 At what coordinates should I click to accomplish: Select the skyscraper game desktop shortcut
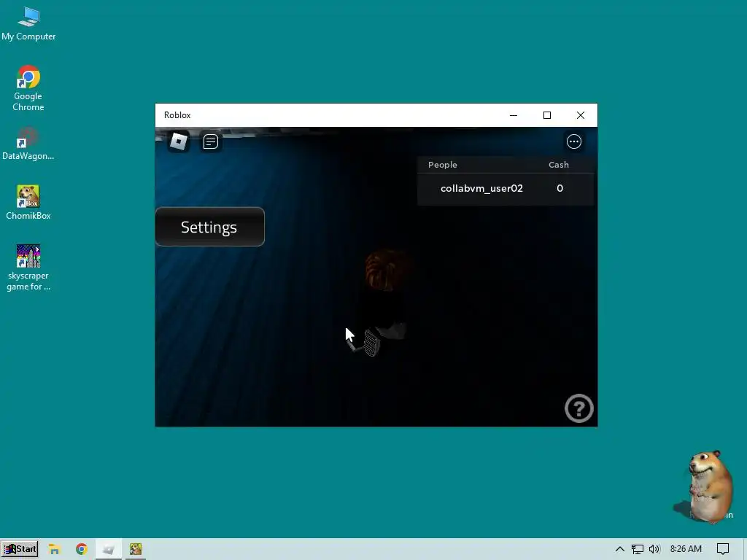(x=28, y=268)
